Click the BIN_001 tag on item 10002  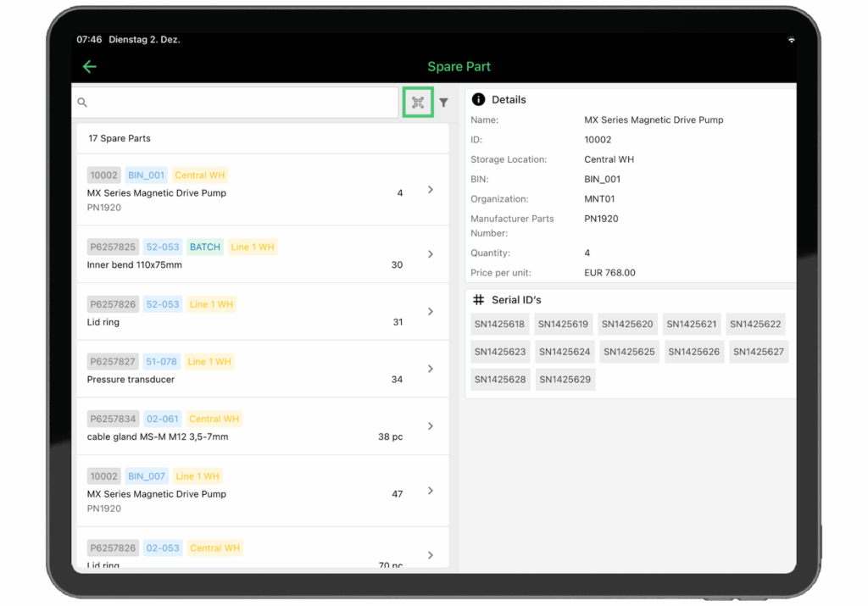[x=146, y=175]
